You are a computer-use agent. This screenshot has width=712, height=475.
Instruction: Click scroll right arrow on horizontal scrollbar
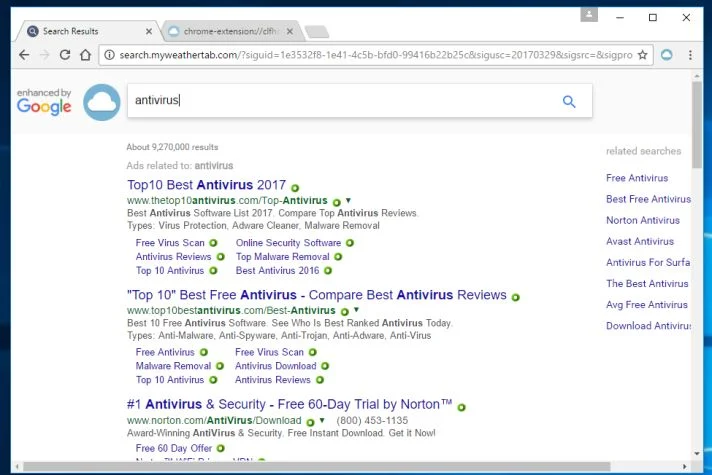click(x=684, y=466)
